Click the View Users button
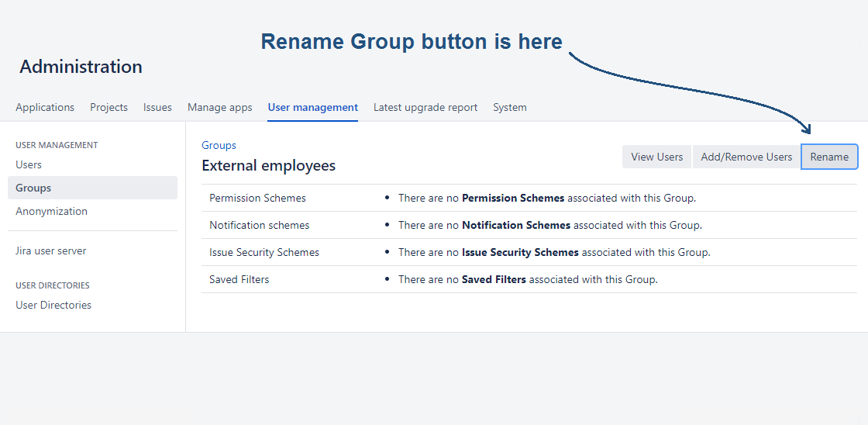Screen dimensions: 868x425 (x=656, y=157)
